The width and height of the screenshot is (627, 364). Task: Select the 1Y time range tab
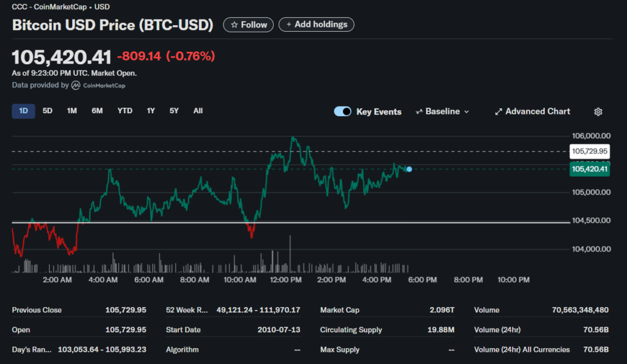pos(151,111)
